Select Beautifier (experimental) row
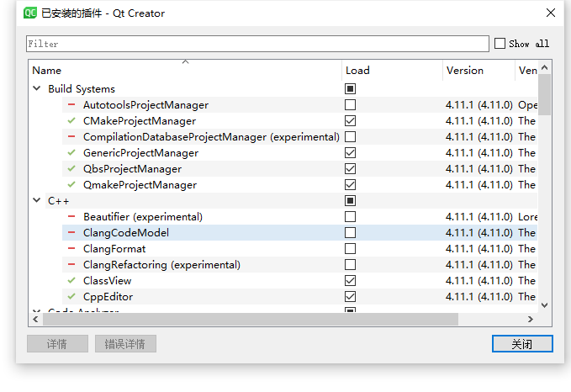 (299, 217)
